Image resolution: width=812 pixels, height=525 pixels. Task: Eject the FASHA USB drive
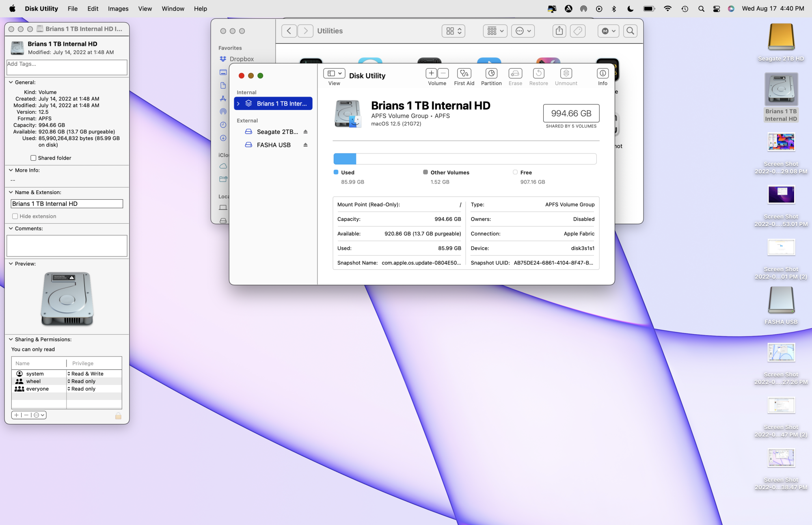(x=305, y=145)
